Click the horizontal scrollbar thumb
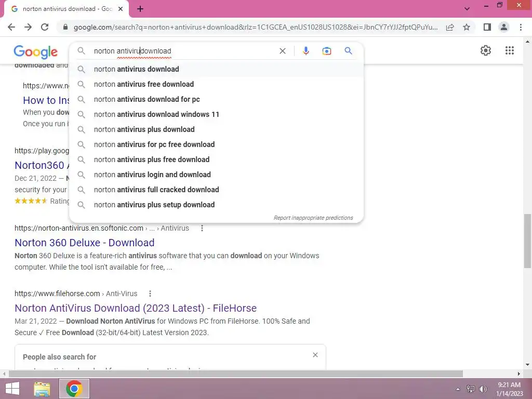The width and height of the screenshot is (532, 399). (x=236, y=374)
